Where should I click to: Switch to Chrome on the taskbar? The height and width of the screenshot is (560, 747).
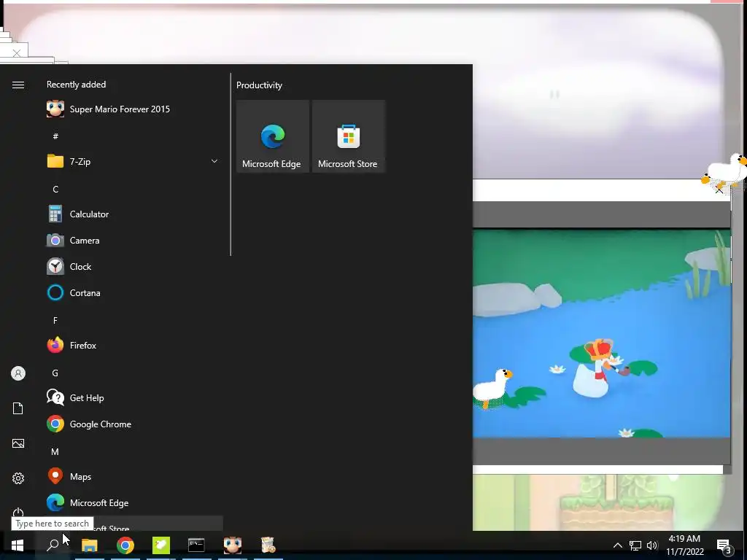point(125,545)
